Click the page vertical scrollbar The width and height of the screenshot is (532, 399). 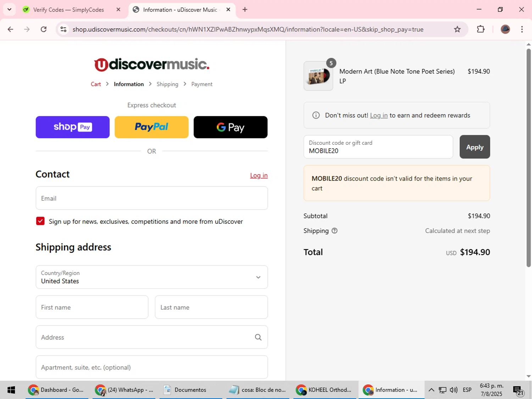[x=528, y=158]
